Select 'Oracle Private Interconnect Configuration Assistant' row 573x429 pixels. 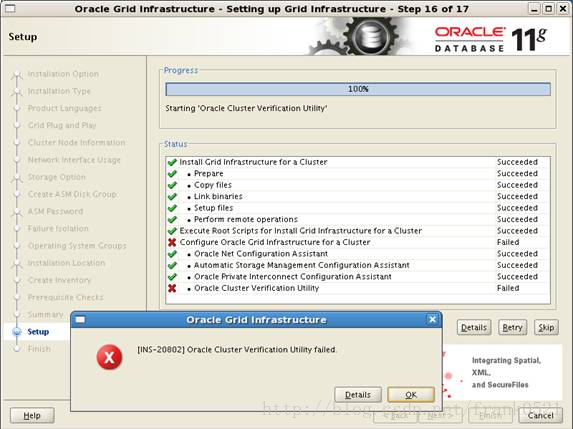tap(358, 277)
